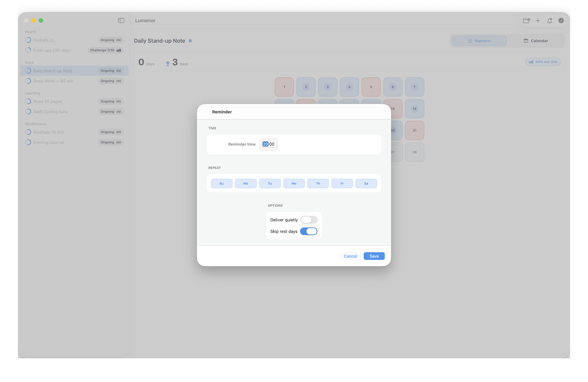This screenshot has height=382, width=588.
Task: Collapse the sidebar panel
Action: [x=121, y=20]
